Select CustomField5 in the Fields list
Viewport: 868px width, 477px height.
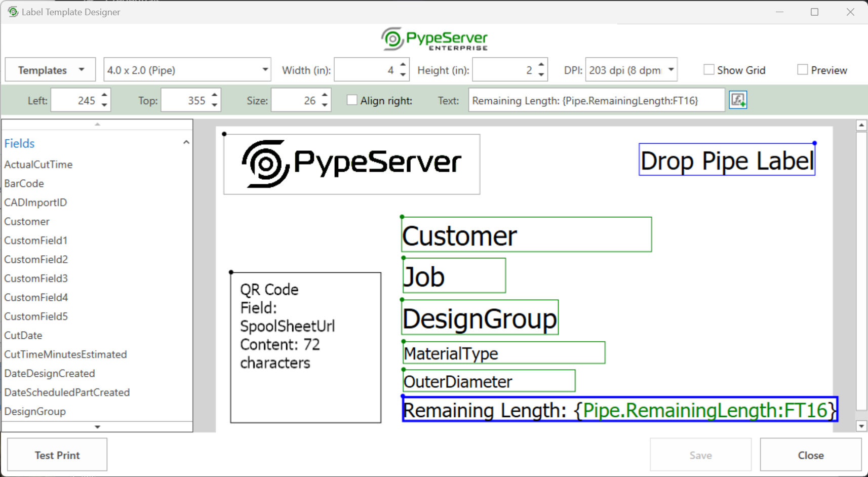[x=36, y=316]
